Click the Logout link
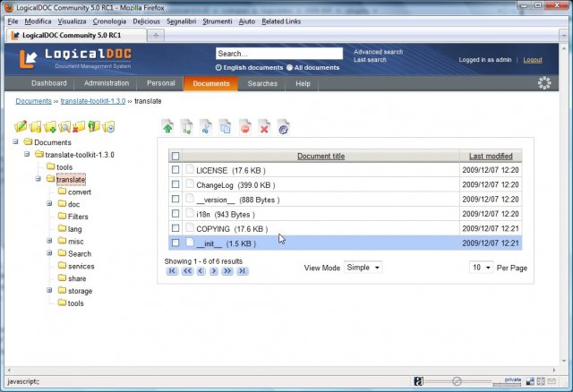The width and height of the screenshot is (573, 392). [x=533, y=60]
